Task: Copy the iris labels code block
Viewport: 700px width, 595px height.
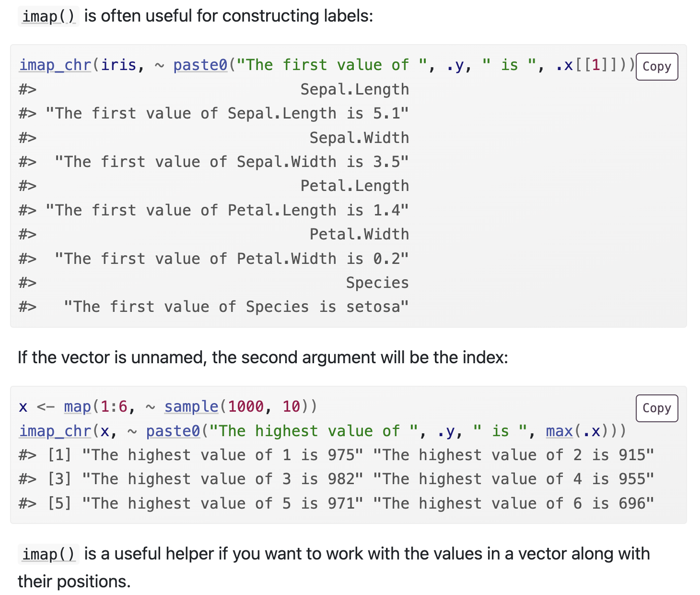Action: click(656, 67)
